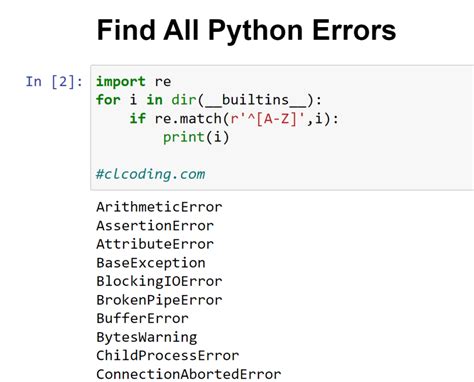The image size is (474, 382).
Task: Select BytesWarning output line
Action: (146, 337)
